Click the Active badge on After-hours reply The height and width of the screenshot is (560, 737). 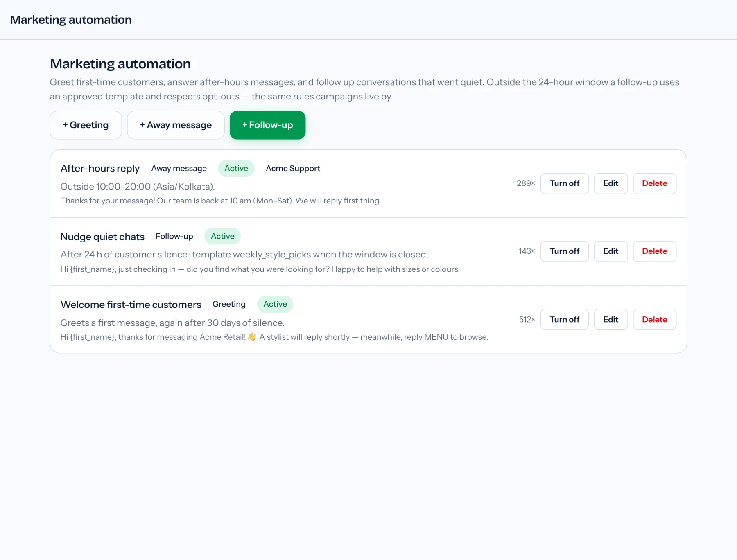coord(236,168)
